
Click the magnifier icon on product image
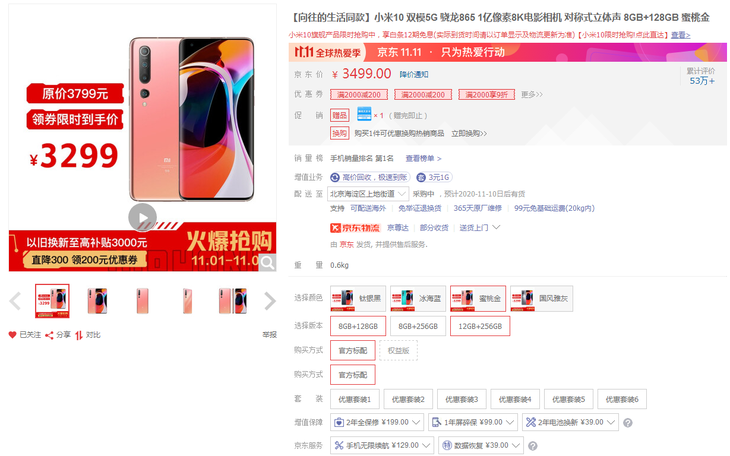[267, 263]
